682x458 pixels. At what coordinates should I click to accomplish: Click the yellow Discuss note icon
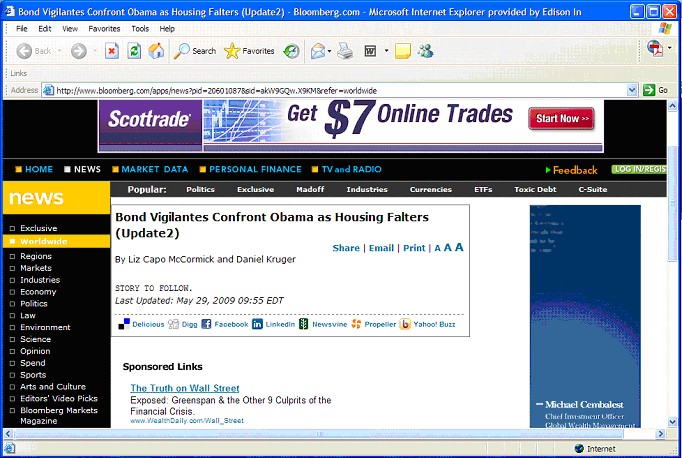403,51
